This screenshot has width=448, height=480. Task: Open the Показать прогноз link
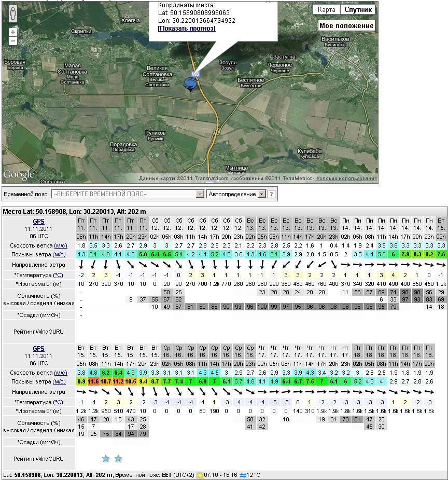pos(186,29)
